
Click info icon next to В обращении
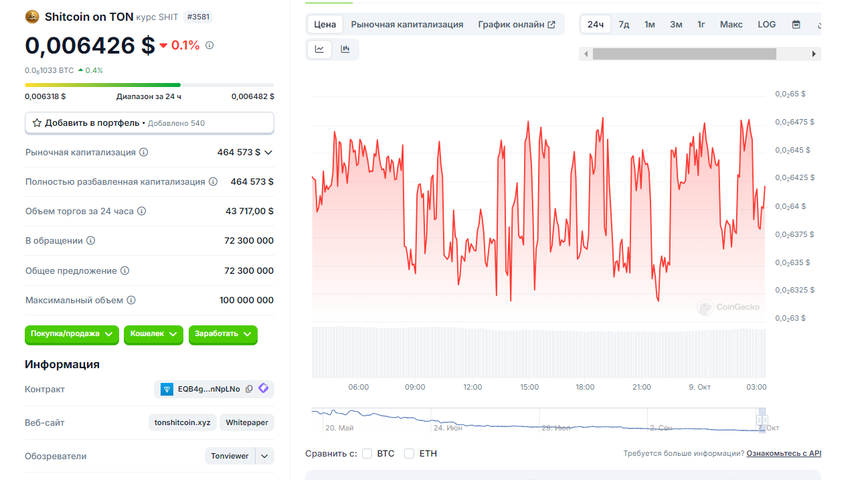91,241
